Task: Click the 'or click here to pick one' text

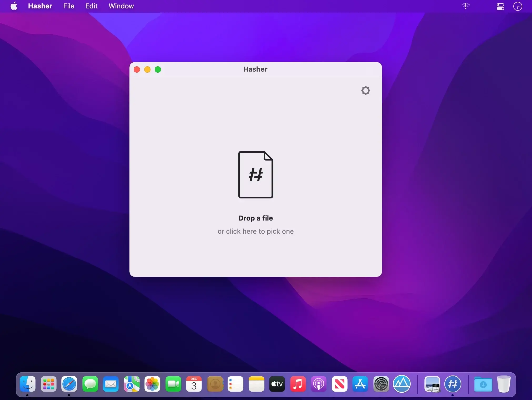Action: point(255,231)
